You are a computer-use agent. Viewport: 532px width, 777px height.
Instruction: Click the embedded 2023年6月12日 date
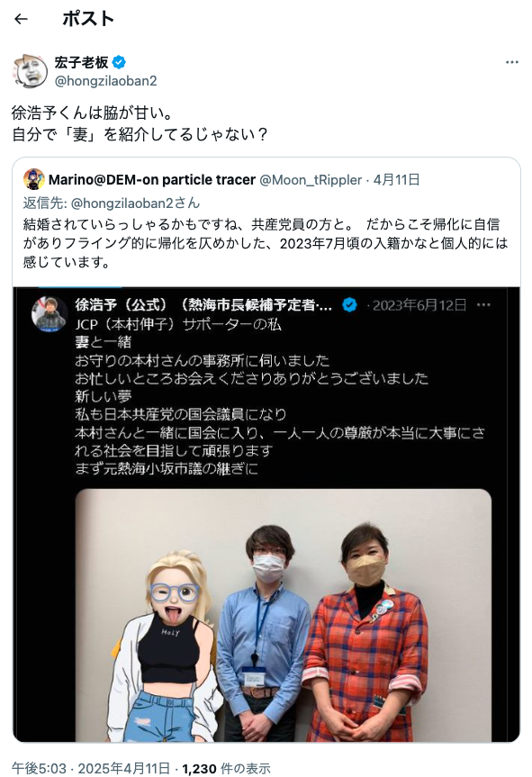(x=419, y=304)
